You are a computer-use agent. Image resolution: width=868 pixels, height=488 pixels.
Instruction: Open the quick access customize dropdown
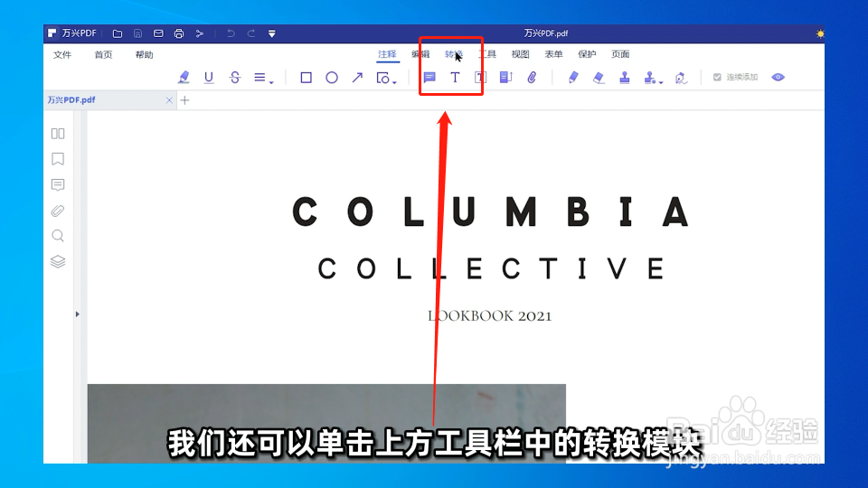click(x=272, y=33)
